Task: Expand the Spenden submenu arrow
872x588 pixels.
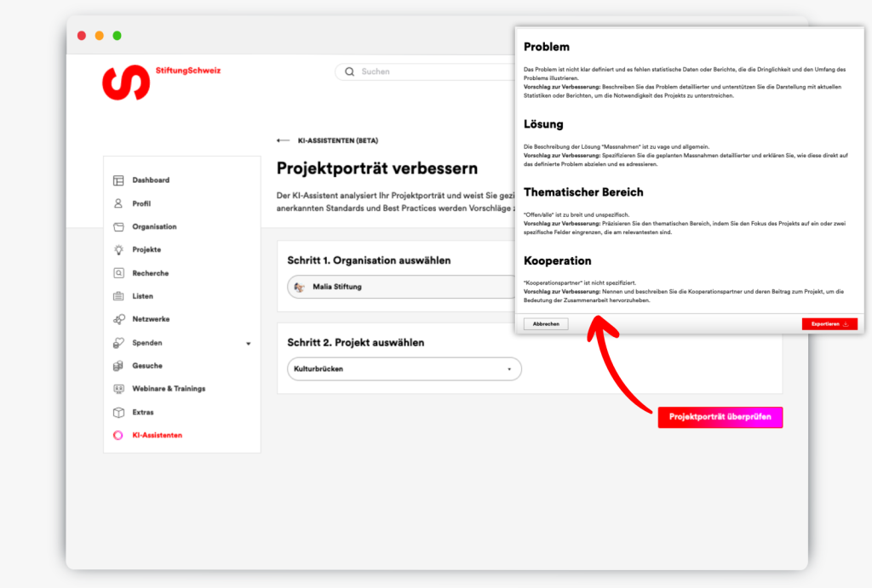Action: click(249, 344)
